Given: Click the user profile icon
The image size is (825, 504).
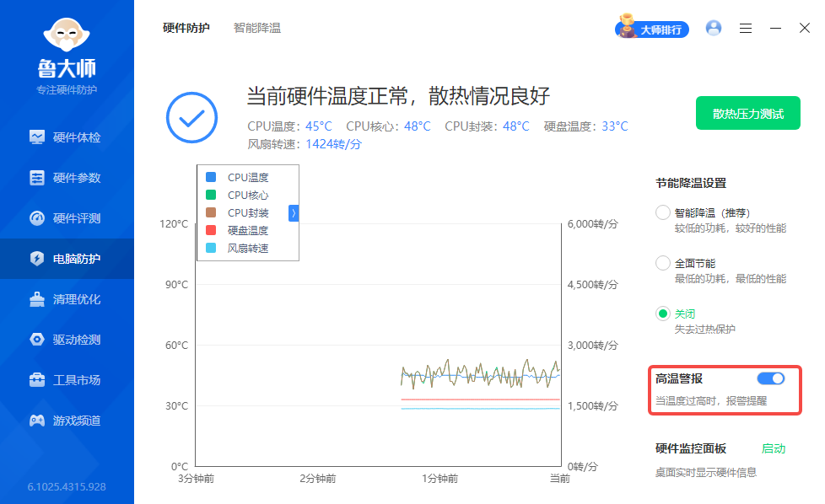Looking at the screenshot, I should pos(713,28).
